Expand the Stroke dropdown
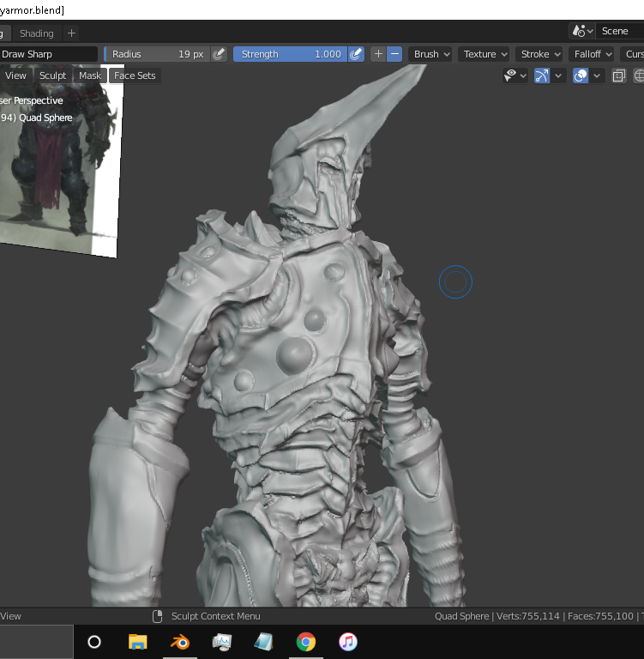The width and height of the screenshot is (644, 659). [540, 54]
